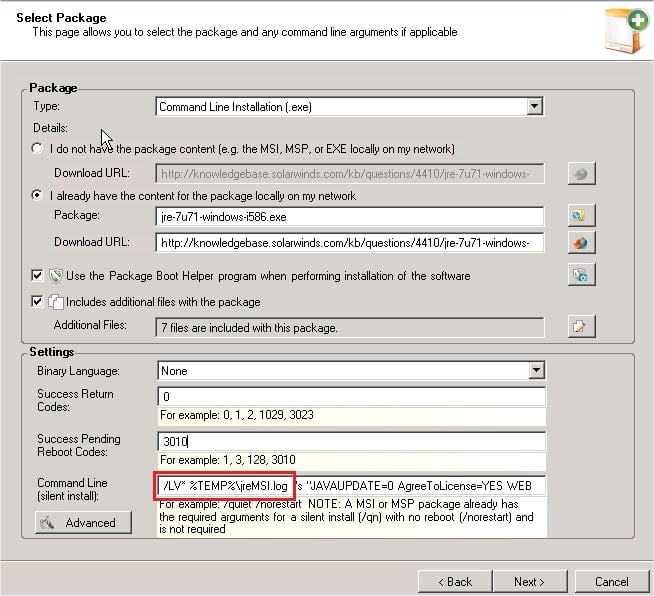Open Package Boot Helper settings icon
Viewport: 654px width, 596px height.
[581, 274]
